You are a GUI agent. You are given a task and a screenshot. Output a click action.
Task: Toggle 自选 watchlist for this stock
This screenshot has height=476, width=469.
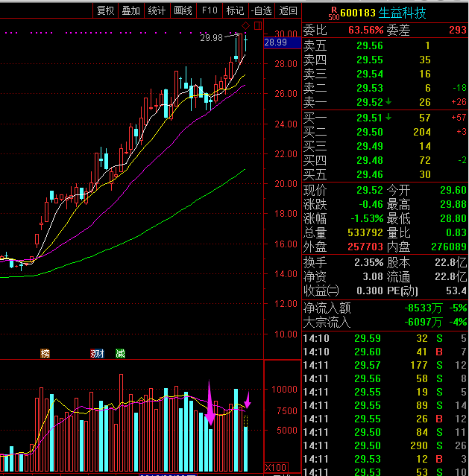[261, 10]
